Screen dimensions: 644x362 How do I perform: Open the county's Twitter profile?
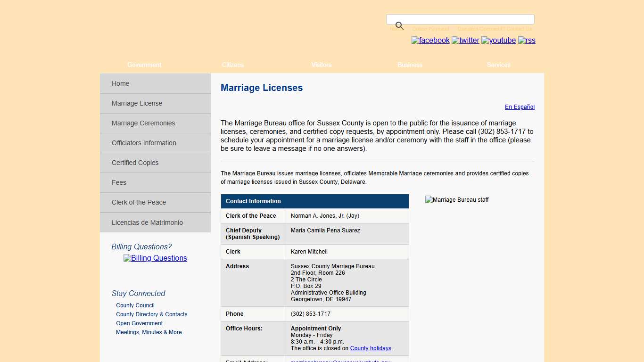click(x=465, y=41)
